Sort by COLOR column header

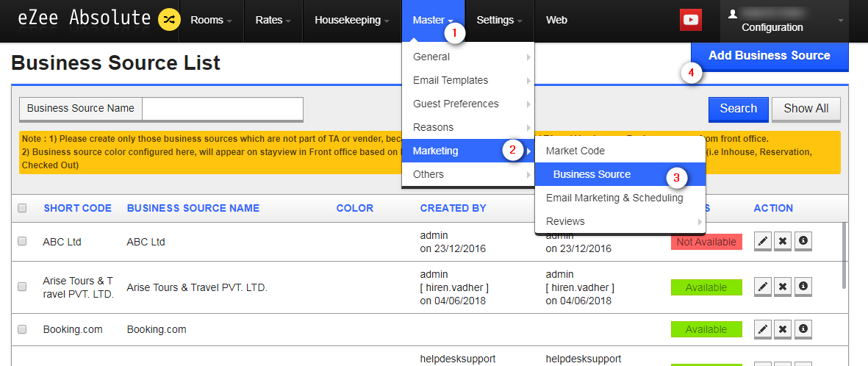pos(355,208)
